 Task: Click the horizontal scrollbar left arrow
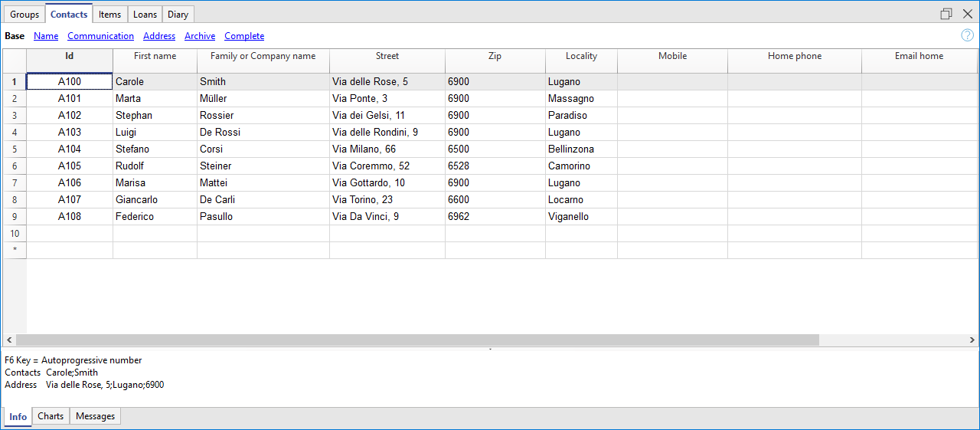pos(9,340)
